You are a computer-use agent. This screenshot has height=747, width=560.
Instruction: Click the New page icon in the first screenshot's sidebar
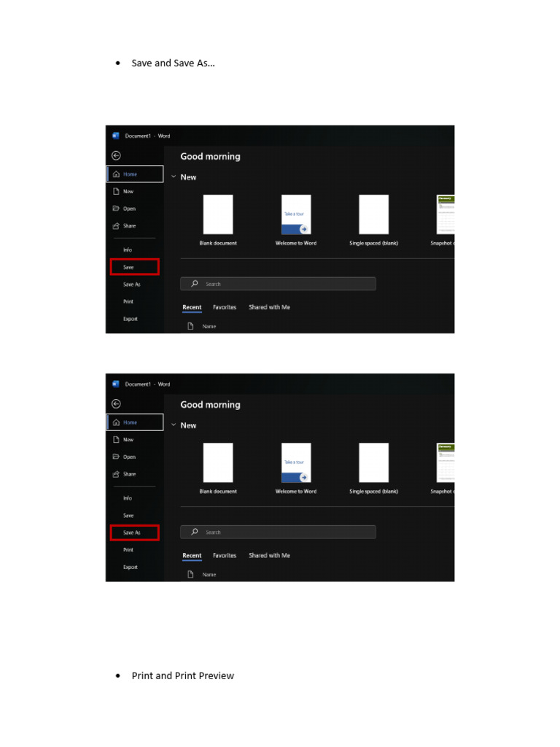tap(116, 191)
